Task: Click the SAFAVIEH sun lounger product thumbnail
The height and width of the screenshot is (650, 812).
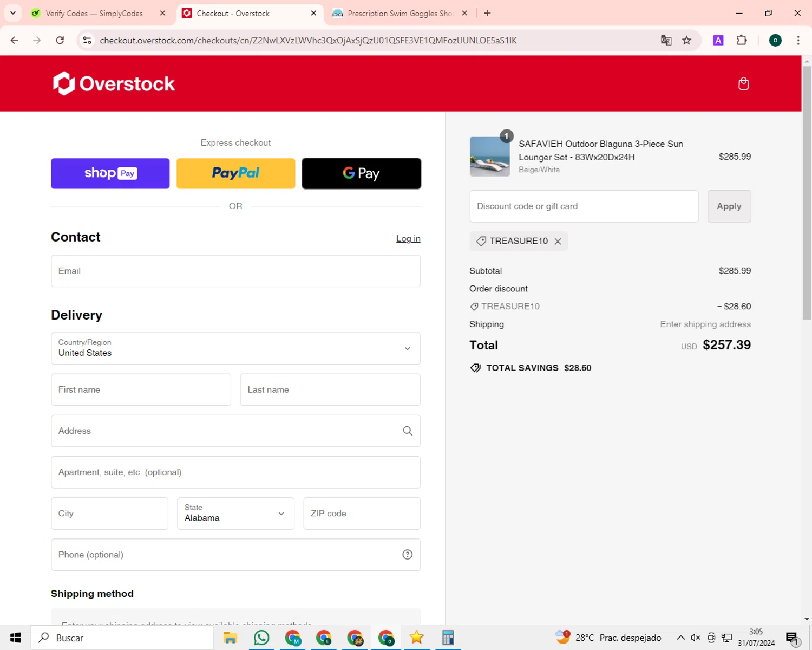Action: coord(489,157)
